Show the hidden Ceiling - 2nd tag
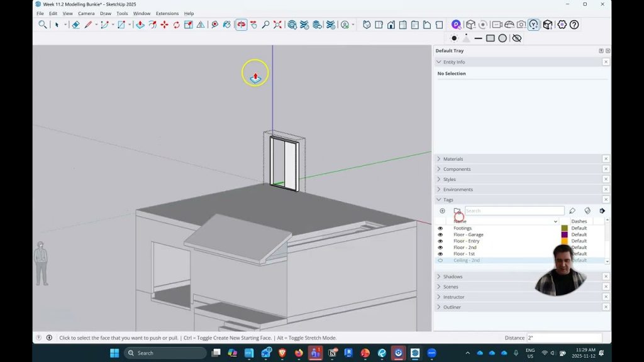Viewport: 644px width, 362px height. click(x=440, y=260)
